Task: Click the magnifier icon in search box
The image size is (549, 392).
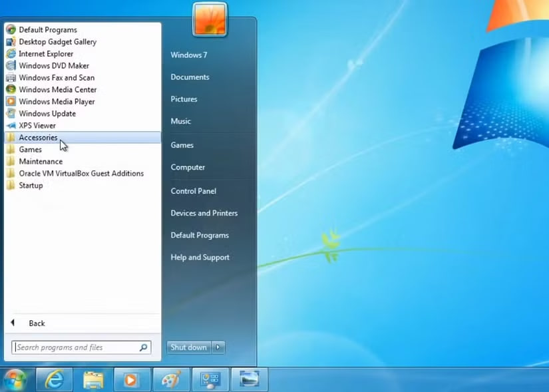Action: coord(143,347)
